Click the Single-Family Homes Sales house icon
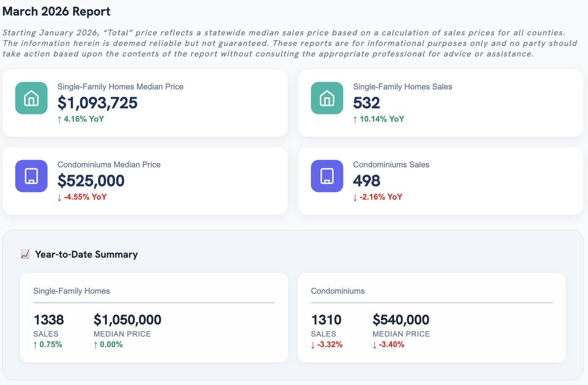 (x=327, y=98)
